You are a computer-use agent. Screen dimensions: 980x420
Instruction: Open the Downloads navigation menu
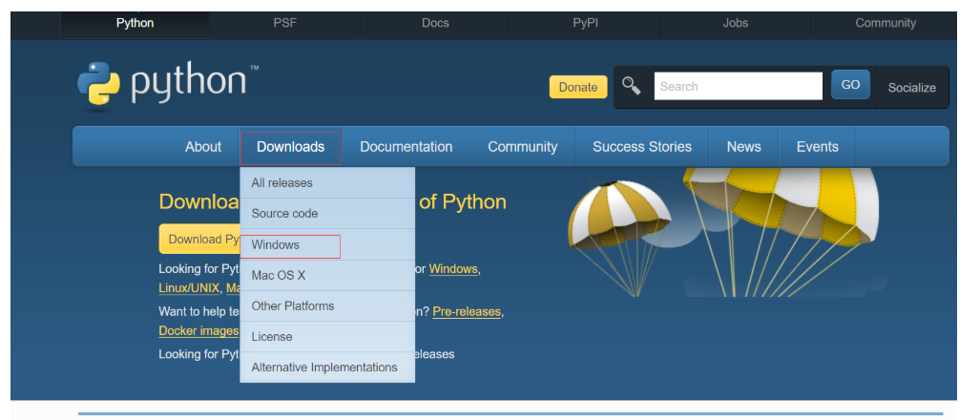click(x=291, y=147)
